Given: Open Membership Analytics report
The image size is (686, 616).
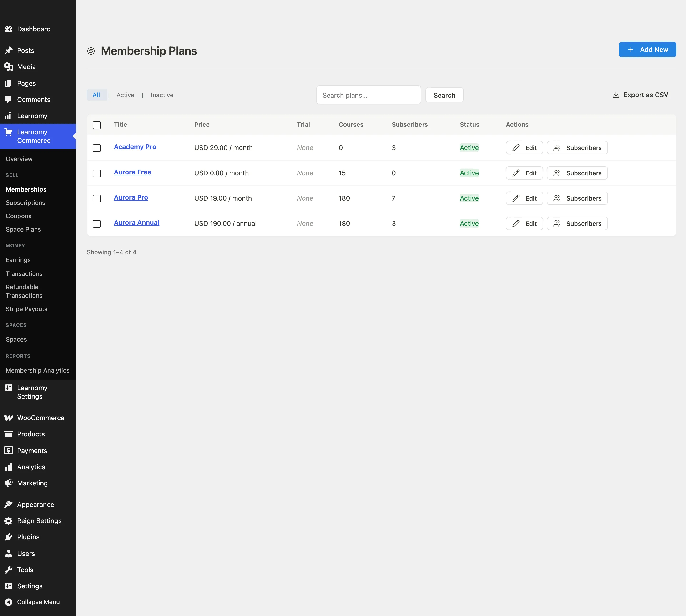Looking at the screenshot, I should [38, 371].
